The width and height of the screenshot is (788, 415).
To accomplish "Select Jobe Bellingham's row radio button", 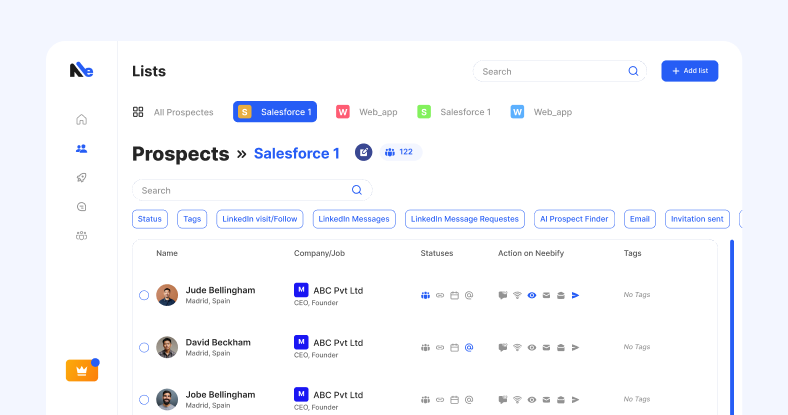I will 144,399.
